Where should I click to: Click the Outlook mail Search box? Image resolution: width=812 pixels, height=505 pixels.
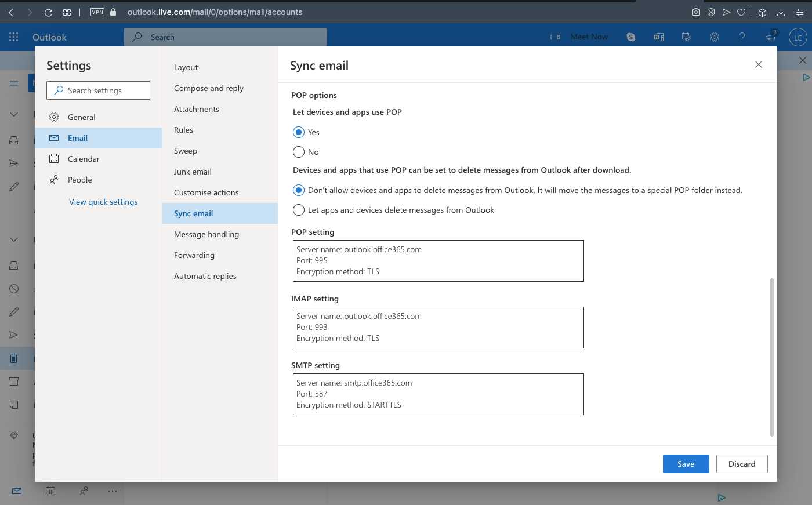226,37
